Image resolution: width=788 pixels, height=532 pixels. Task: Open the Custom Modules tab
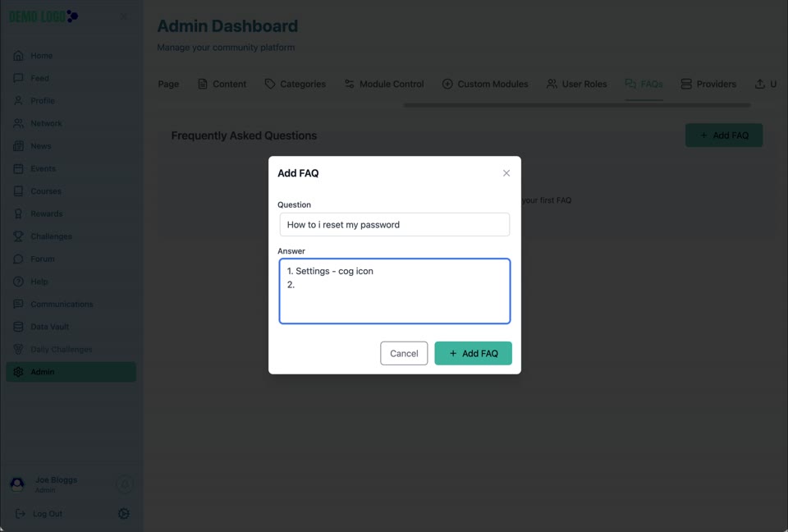(485, 84)
